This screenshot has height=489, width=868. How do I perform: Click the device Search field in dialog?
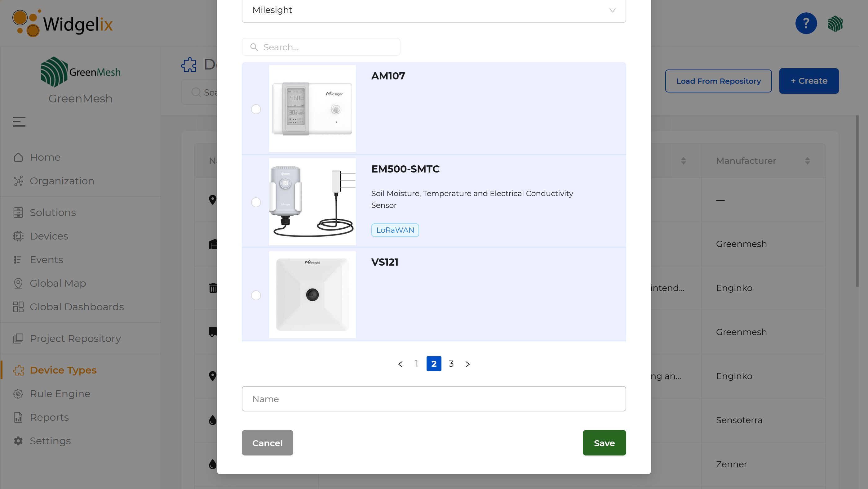click(x=321, y=47)
